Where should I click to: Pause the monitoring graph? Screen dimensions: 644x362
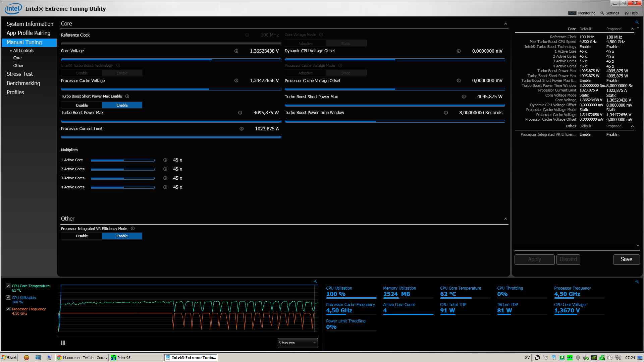(x=63, y=343)
